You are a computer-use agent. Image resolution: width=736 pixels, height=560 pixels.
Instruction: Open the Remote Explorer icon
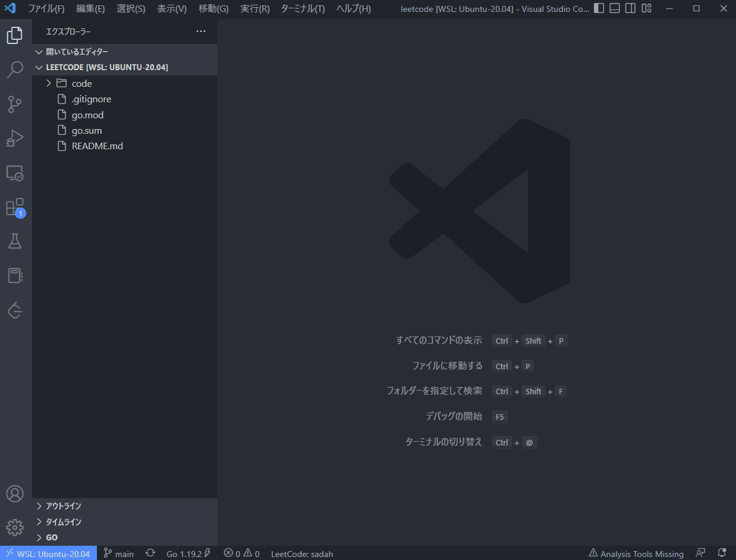[15, 173]
